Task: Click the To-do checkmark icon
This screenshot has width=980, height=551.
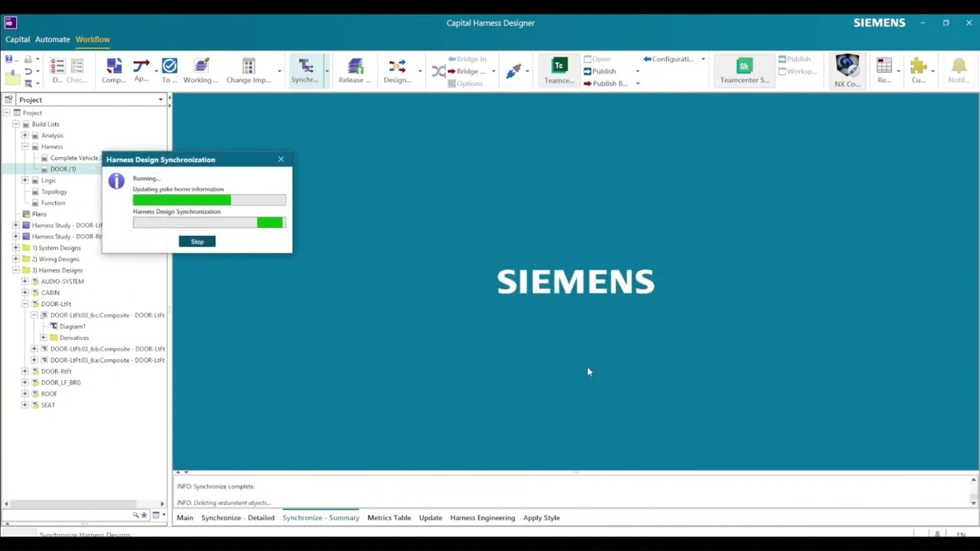Action: (x=169, y=67)
